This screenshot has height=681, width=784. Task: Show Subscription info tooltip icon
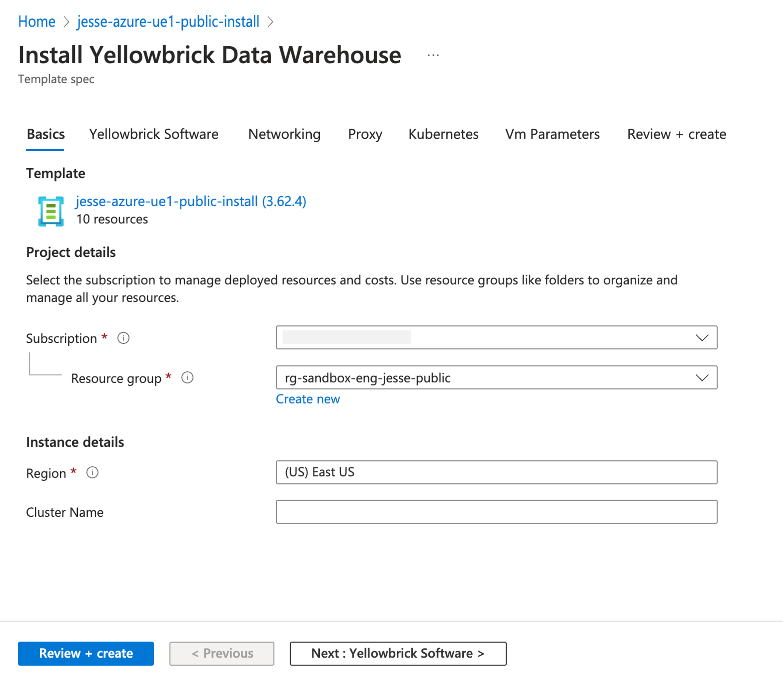pyautogui.click(x=123, y=338)
